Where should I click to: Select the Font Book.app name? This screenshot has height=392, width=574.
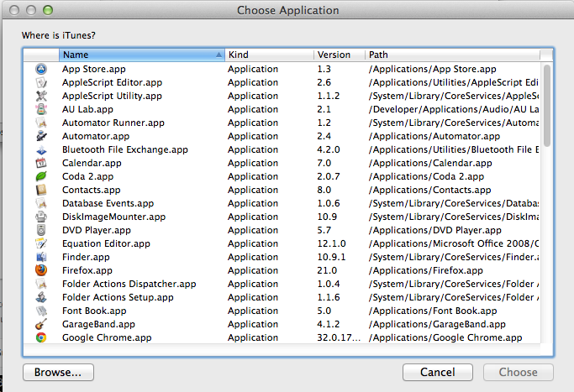coord(94,311)
